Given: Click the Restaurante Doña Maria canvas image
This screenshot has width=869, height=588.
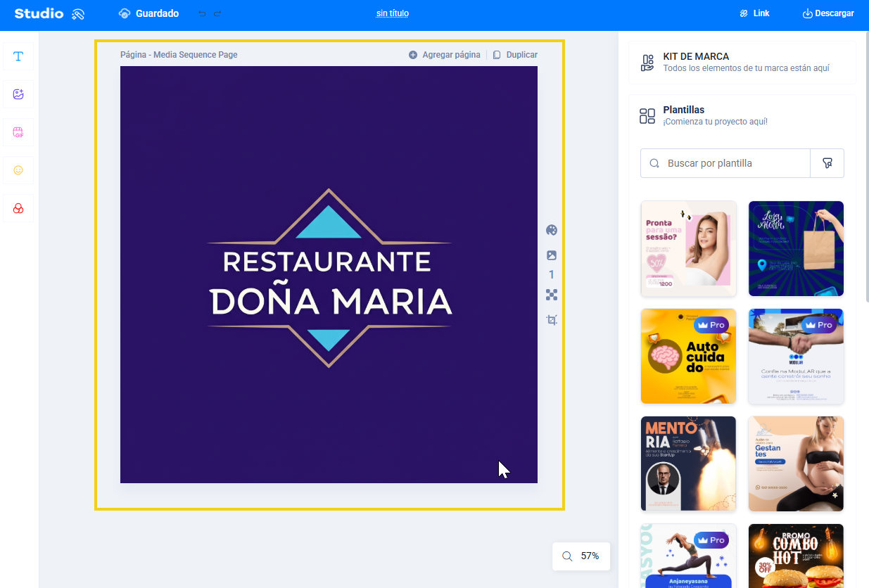Looking at the screenshot, I should pos(329,274).
